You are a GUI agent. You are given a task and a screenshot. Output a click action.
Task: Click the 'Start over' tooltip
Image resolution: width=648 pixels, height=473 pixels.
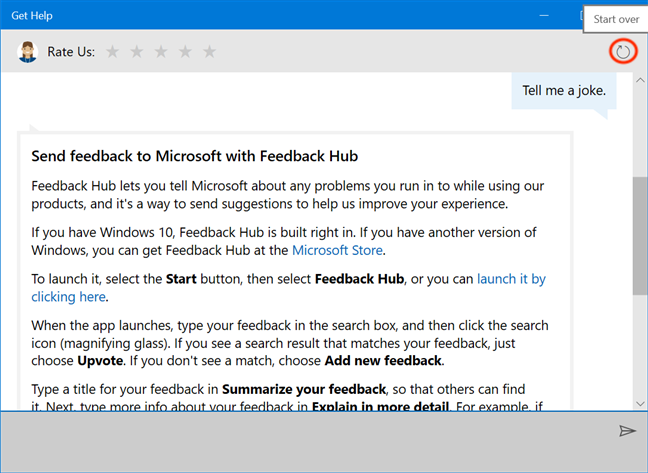[615, 19]
